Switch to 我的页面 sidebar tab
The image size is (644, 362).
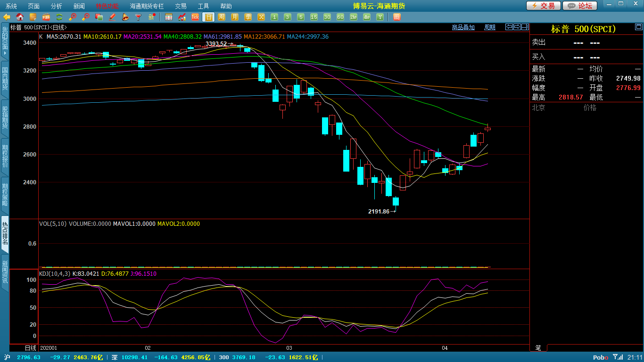[x=5, y=41]
